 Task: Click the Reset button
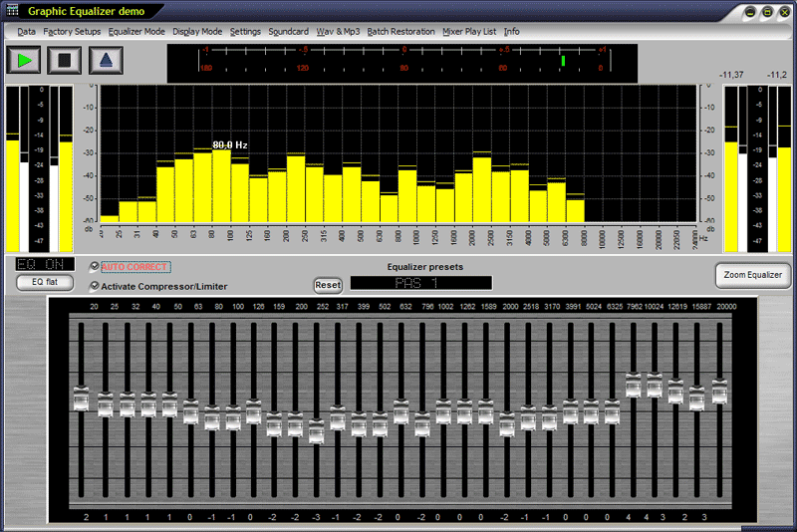coord(328,285)
